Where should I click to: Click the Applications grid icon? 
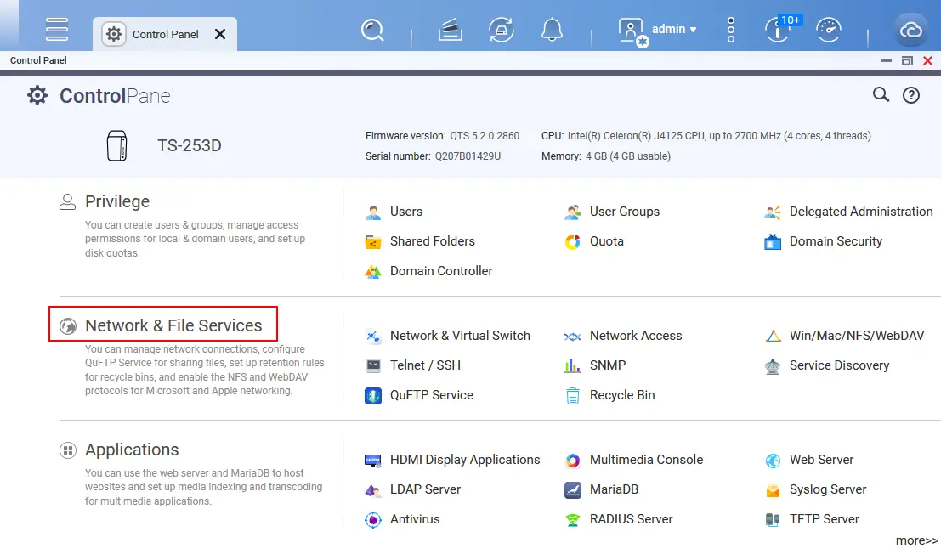pos(68,450)
